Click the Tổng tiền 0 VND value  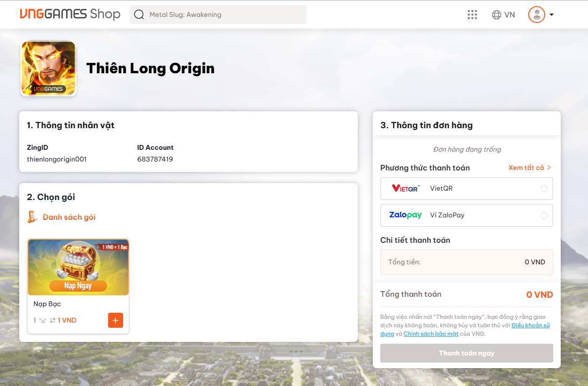[535, 262]
